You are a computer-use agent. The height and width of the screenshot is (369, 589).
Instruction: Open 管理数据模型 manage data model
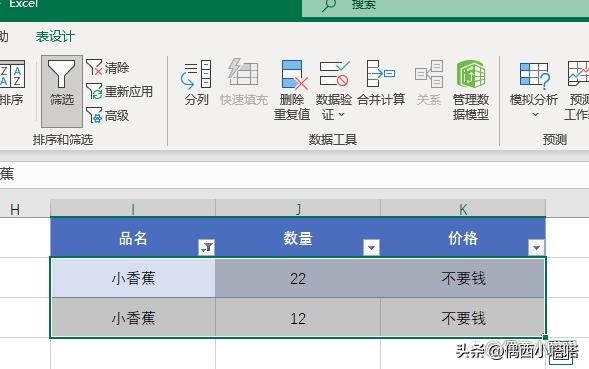click(x=471, y=90)
